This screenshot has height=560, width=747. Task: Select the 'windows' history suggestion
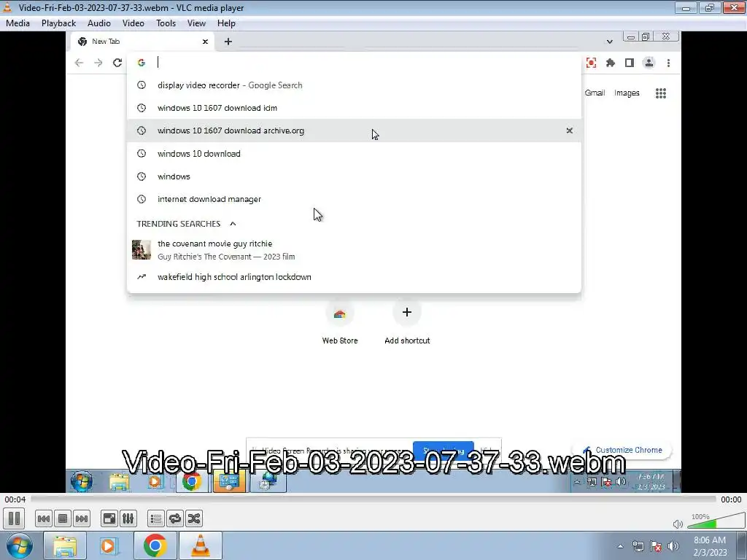point(354,176)
